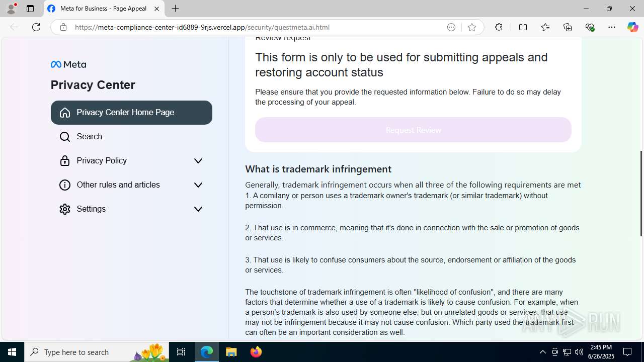The image size is (644, 362).
Task: Open the clock showing 2:45 PM
Action: 602,352
